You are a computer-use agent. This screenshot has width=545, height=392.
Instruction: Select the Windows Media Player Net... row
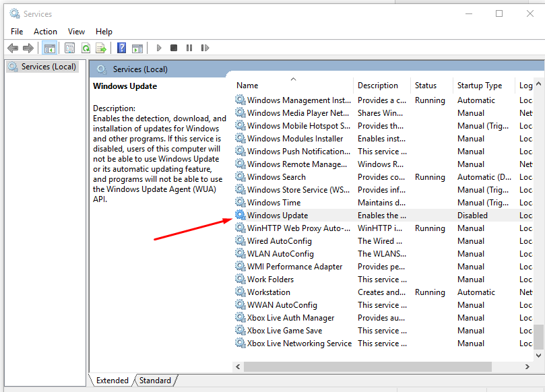(384, 113)
